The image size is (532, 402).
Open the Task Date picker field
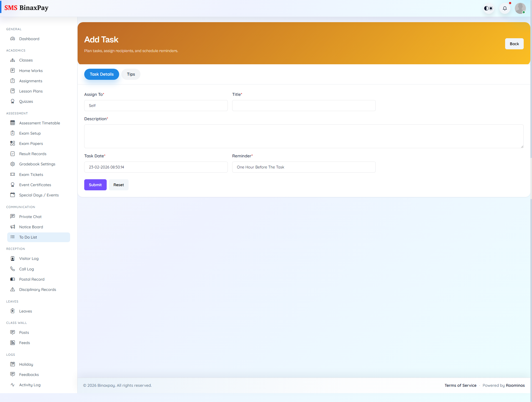[156, 167]
